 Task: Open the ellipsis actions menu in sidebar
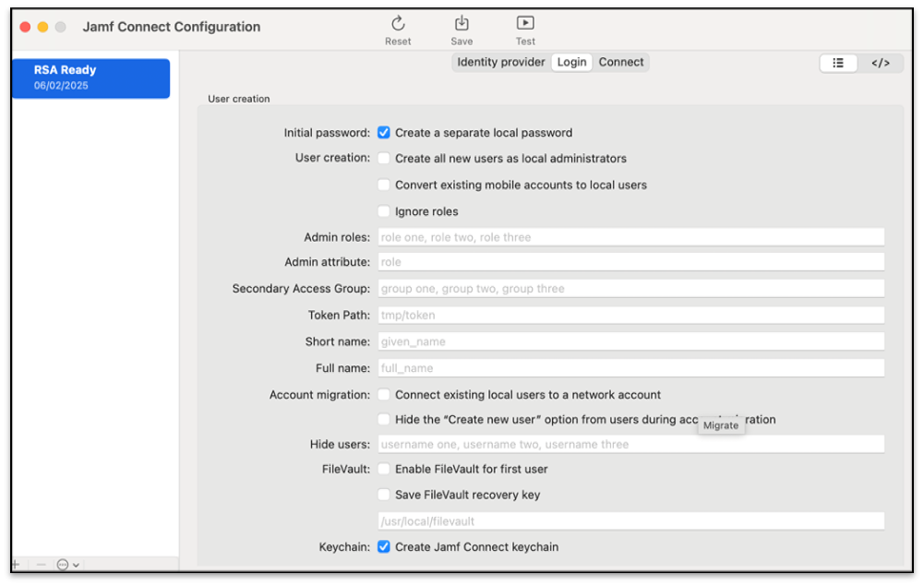[x=67, y=564]
